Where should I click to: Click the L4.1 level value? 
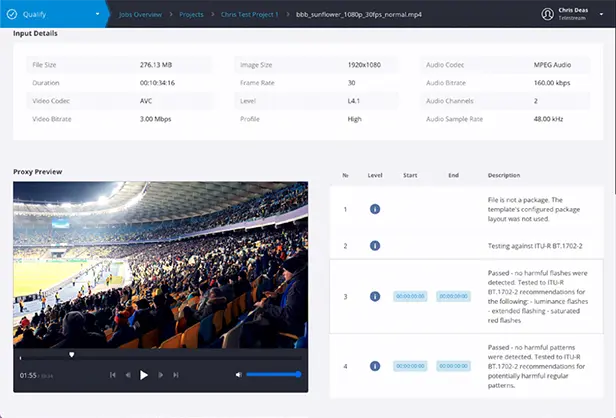[354, 101]
